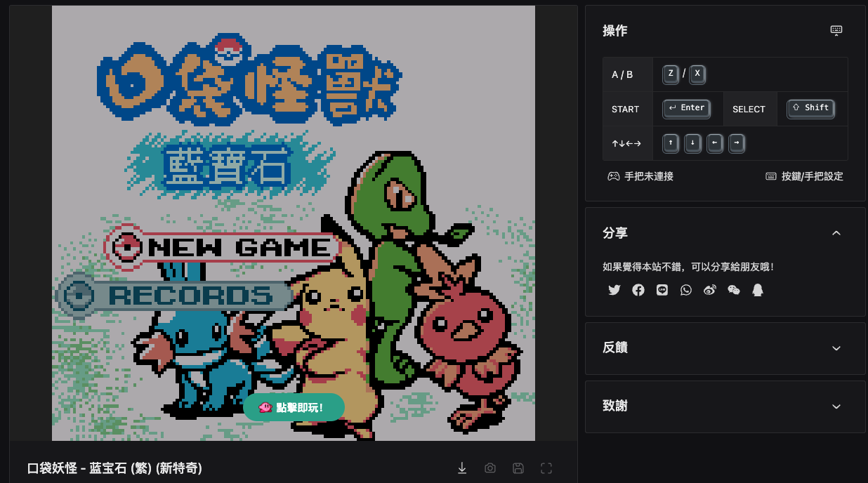
Task: Download the game ROM file
Action: (462, 468)
